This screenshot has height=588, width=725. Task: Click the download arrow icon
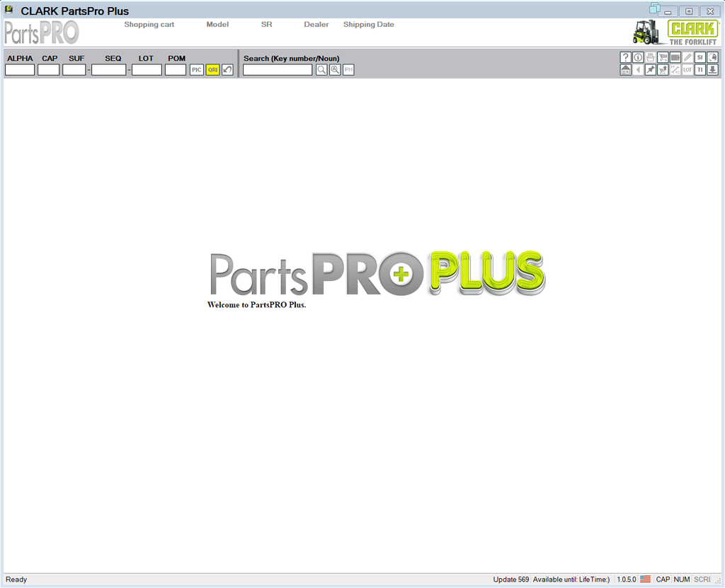pyautogui.click(x=712, y=70)
